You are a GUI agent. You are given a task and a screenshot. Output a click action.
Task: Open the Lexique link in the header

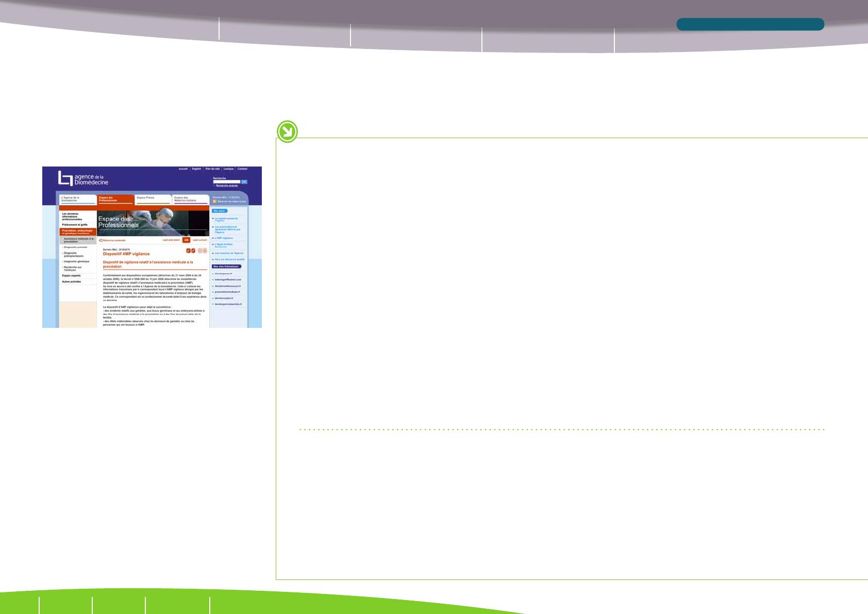[x=228, y=169]
